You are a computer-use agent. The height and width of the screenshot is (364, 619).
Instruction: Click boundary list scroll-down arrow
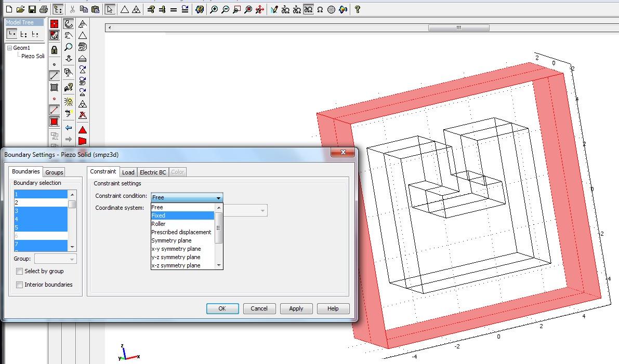(x=72, y=247)
